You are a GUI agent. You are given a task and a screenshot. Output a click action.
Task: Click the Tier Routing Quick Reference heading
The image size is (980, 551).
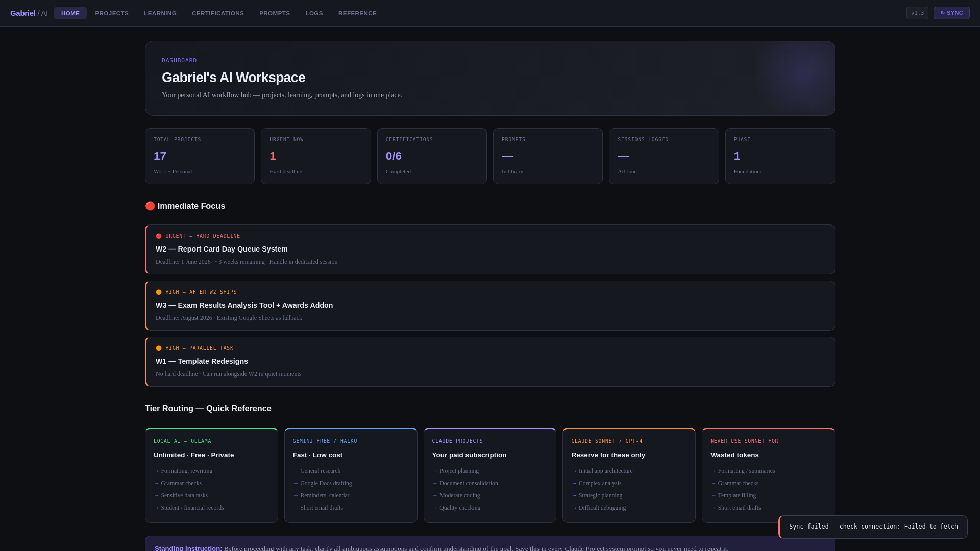coord(208,409)
